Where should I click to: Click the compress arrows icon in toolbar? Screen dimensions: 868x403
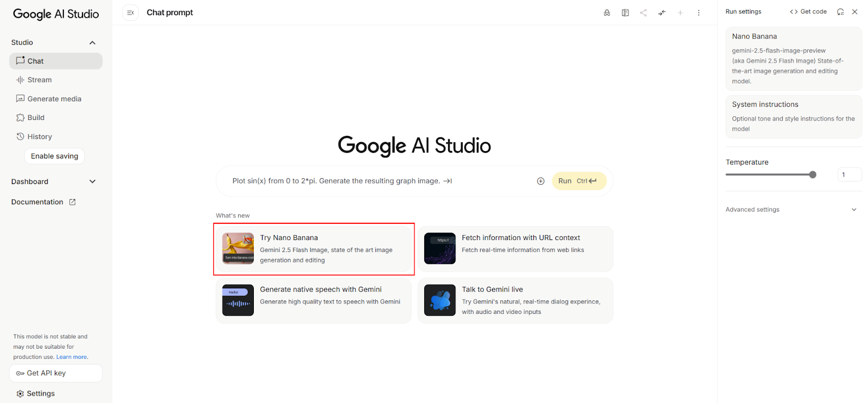(x=662, y=12)
